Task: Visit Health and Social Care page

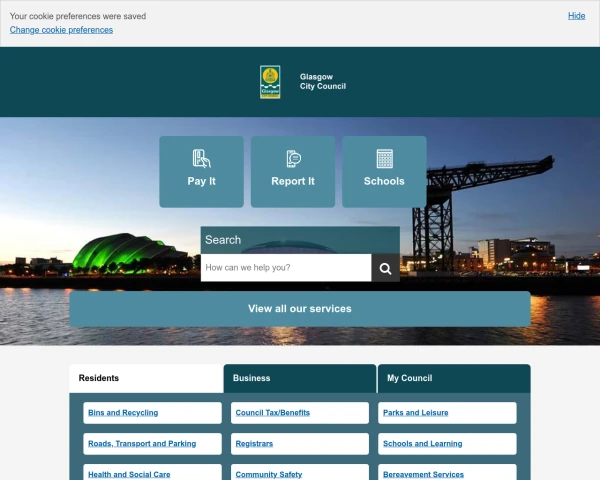Action: [129, 474]
